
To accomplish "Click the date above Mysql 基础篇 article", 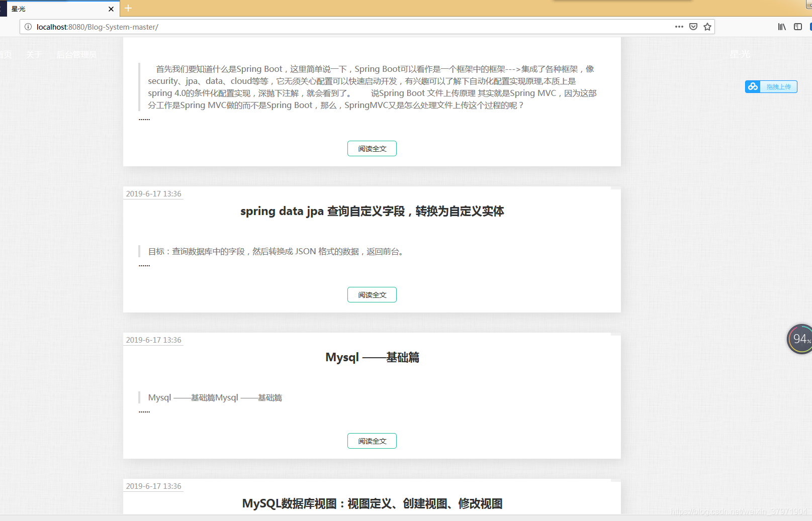I will pos(153,340).
